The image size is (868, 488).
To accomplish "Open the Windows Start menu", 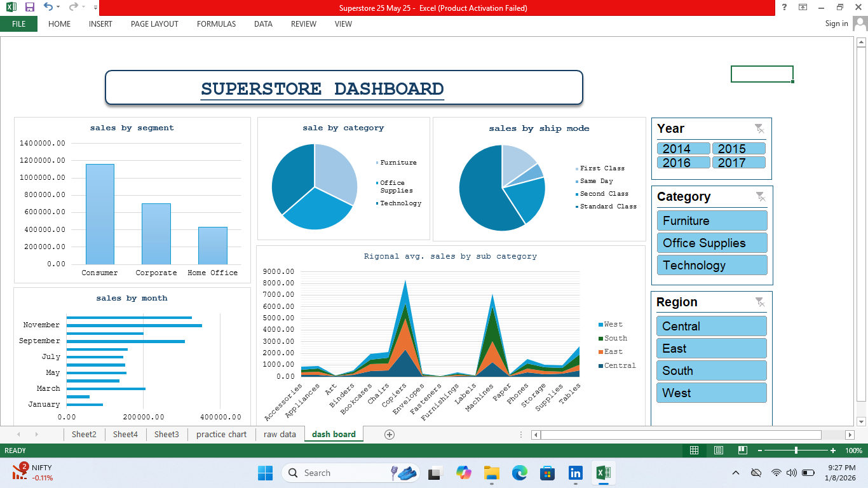I will click(265, 473).
